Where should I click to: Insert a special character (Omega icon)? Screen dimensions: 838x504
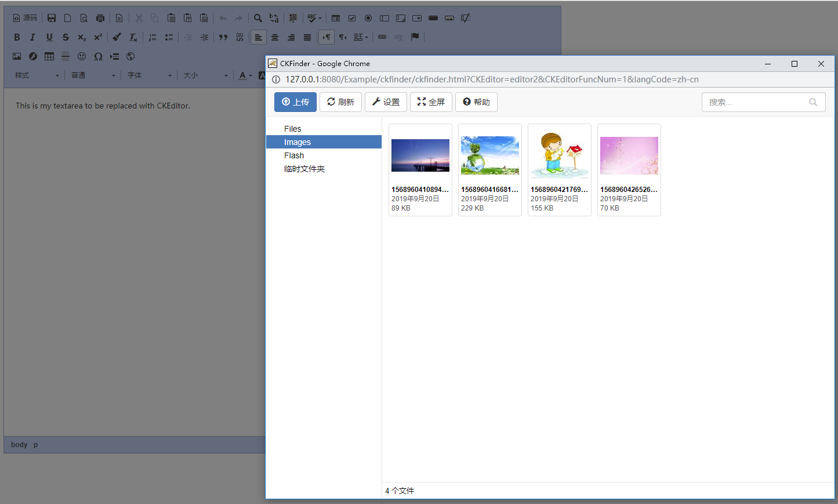click(98, 56)
